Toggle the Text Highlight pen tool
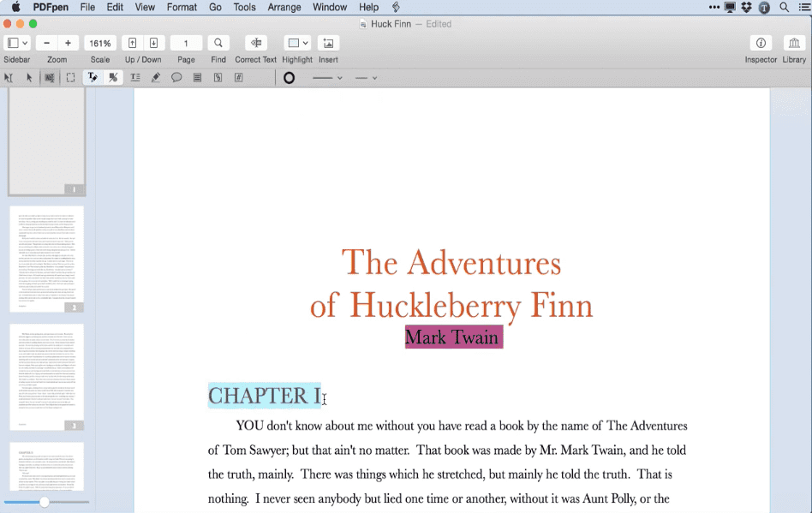Viewport: 812px width, 513px height. [93, 78]
